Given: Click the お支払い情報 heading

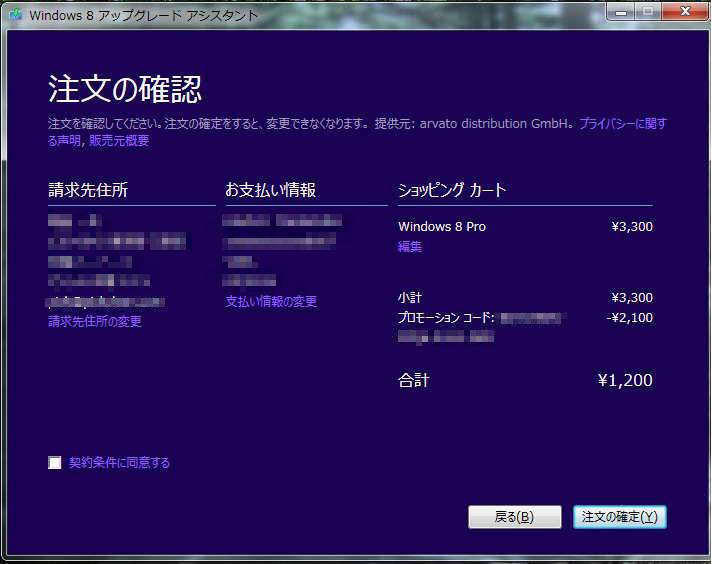Looking at the screenshot, I should click(271, 190).
